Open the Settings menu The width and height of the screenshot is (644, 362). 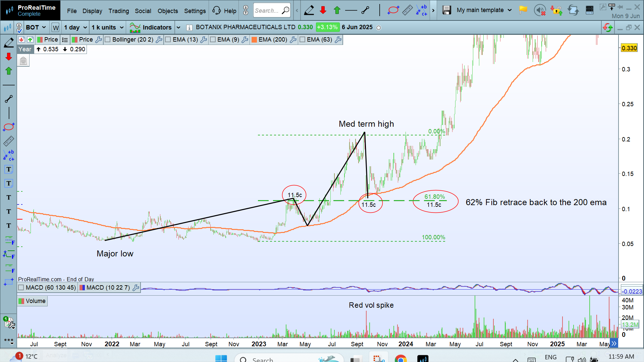pos(195,11)
